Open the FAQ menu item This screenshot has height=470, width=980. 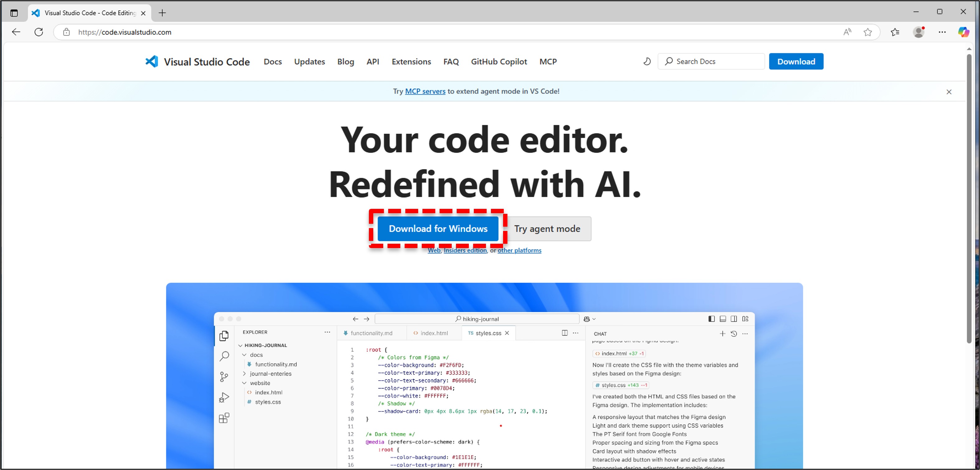click(x=451, y=62)
